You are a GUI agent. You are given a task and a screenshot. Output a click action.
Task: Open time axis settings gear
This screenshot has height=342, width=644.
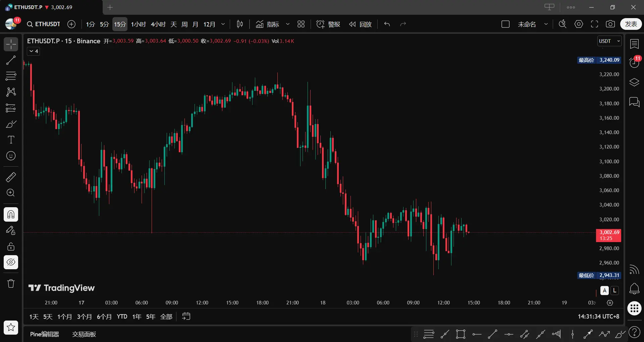click(610, 303)
